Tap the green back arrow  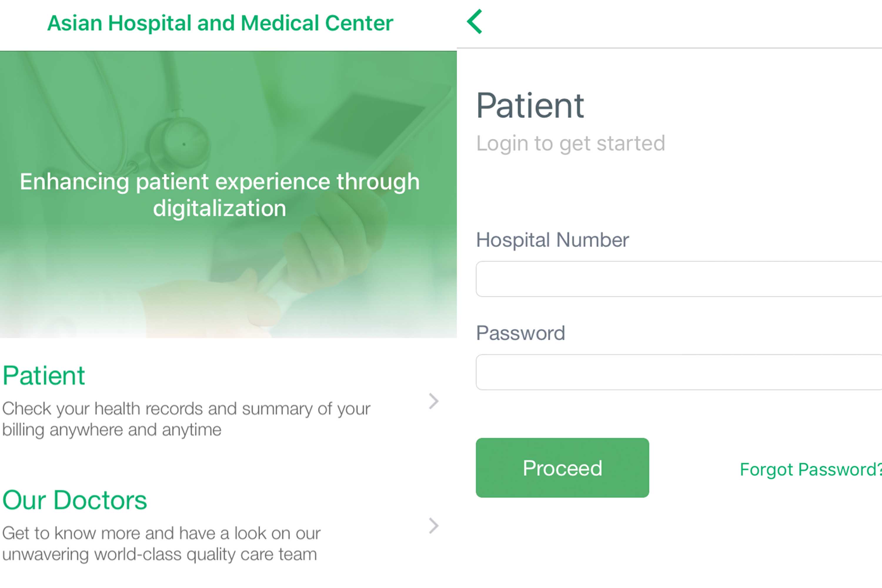(475, 22)
